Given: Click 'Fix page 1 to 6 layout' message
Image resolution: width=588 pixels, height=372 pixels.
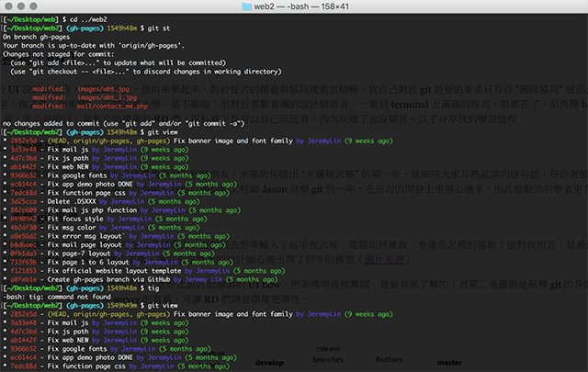Looking at the screenshot, I should pyautogui.click(x=88, y=262).
